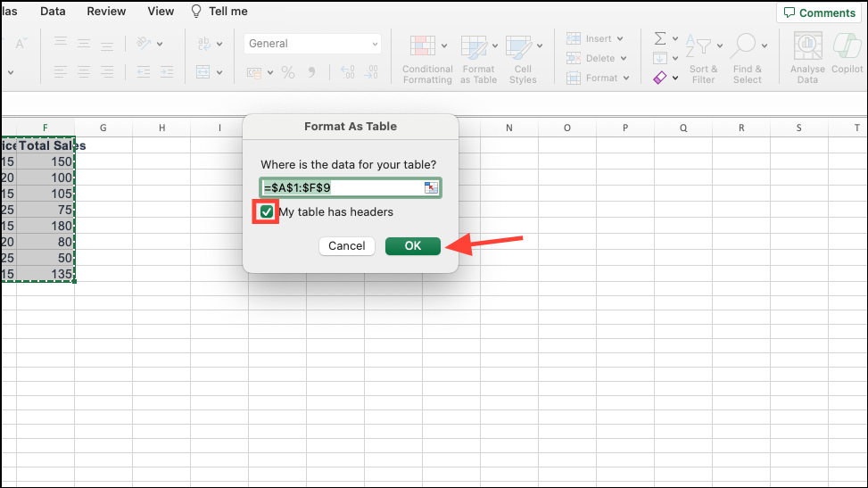
Task: Click the text Orientation icon
Action: (x=144, y=43)
